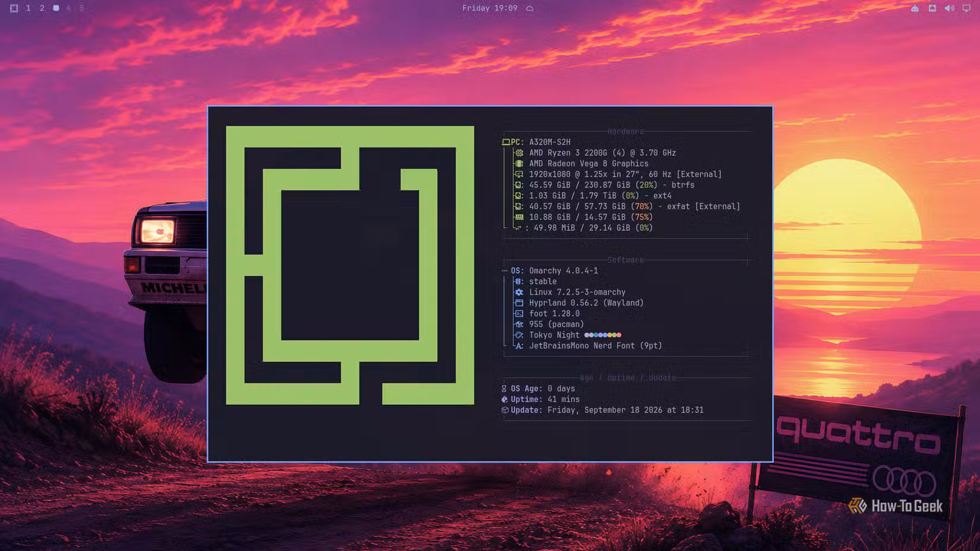Click 'AMD Radeon Vega 8 Graphics' text
This screenshot has height=551, width=980.
point(589,163)
